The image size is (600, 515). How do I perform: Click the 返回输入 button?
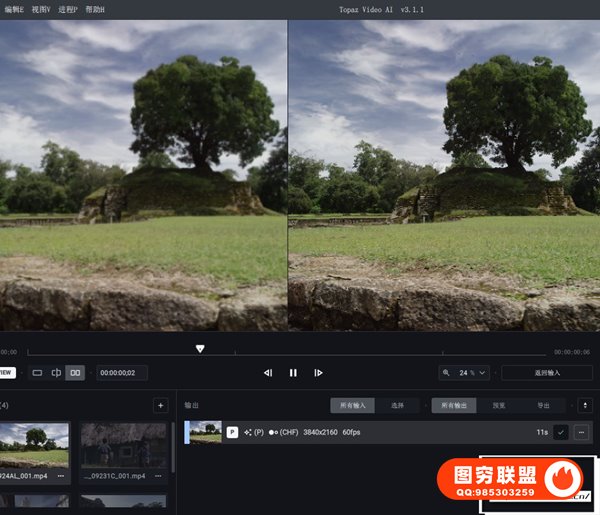pyautogui.click(x=546, y=373)
